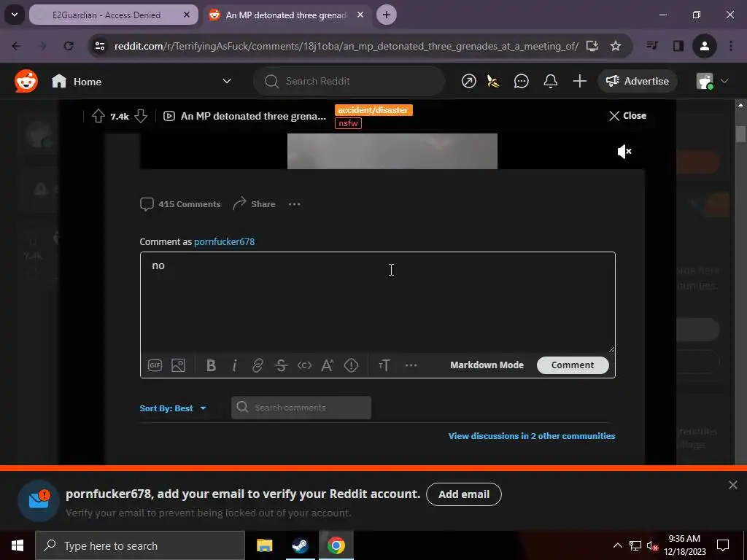This screenshot has width=747, height=560.
Task: Open Chrome three-dot menu
Action: click(731, 46)
